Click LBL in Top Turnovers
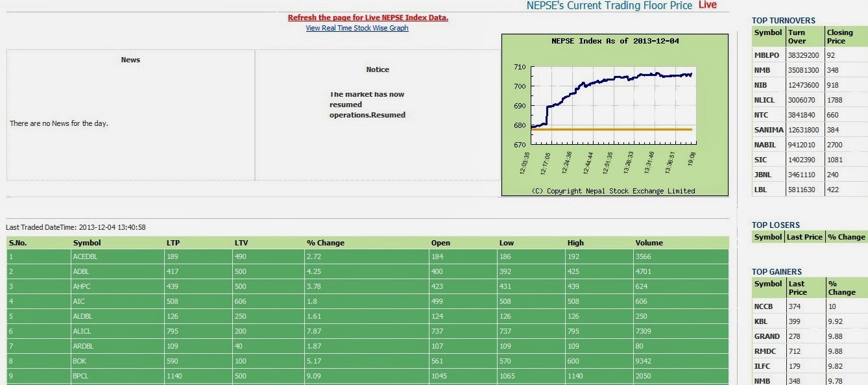Image resolution: width=868 pixels, height=385 pixels. [x=761, y=190]
